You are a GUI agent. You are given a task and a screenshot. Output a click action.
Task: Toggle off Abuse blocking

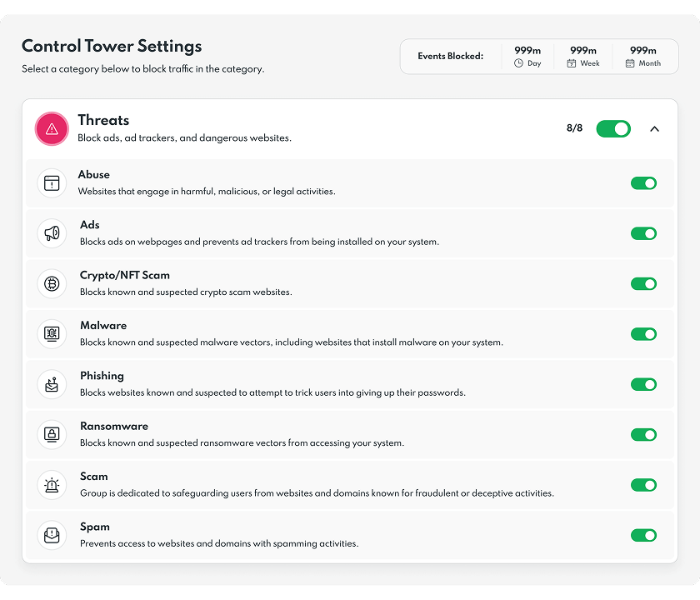click(x=643, y=182)
